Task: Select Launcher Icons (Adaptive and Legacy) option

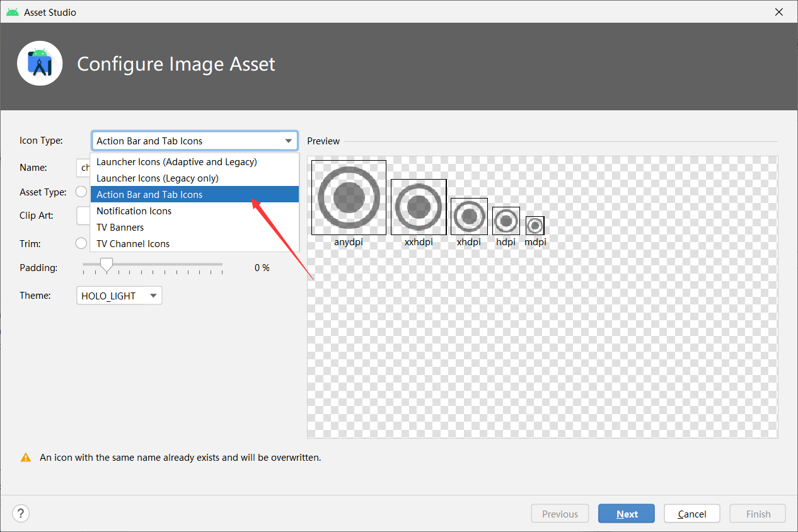Action: (176, 162)
